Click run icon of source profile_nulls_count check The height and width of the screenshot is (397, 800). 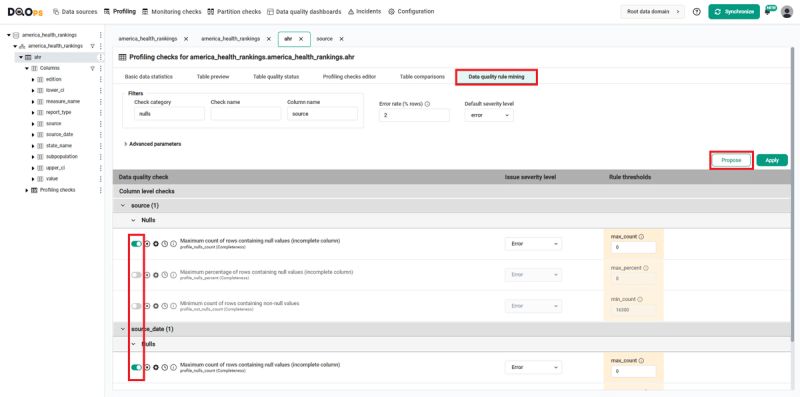point(147,244)
